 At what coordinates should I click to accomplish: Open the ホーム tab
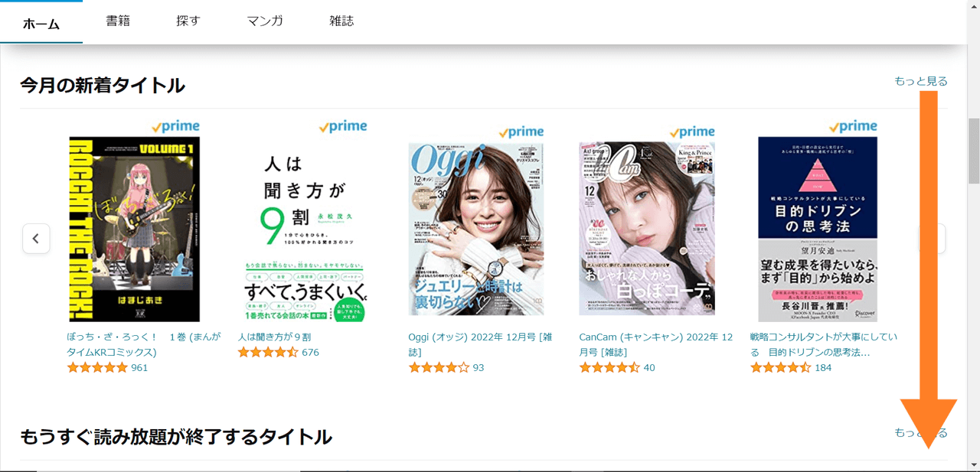41,23
